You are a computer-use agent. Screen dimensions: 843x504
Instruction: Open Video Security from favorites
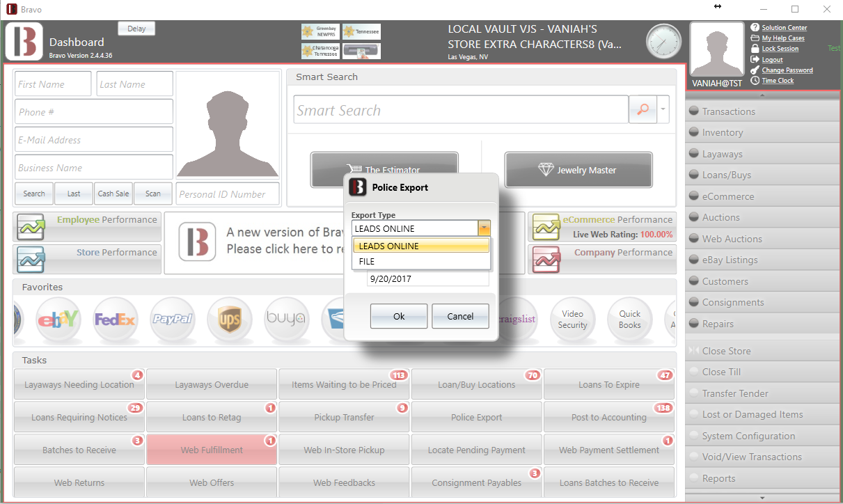tap(572, 320)
